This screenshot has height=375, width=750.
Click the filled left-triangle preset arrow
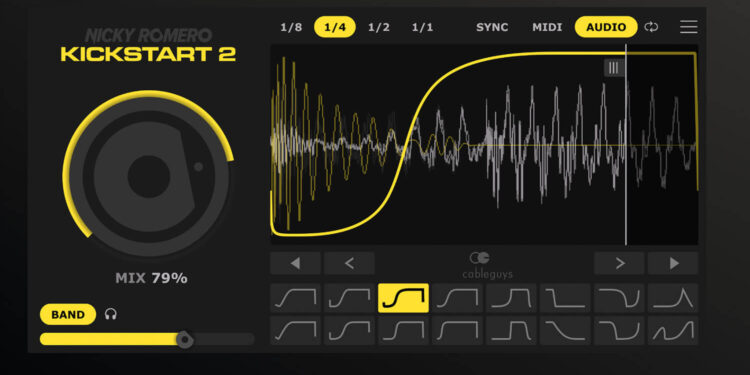tap(295, 263)
